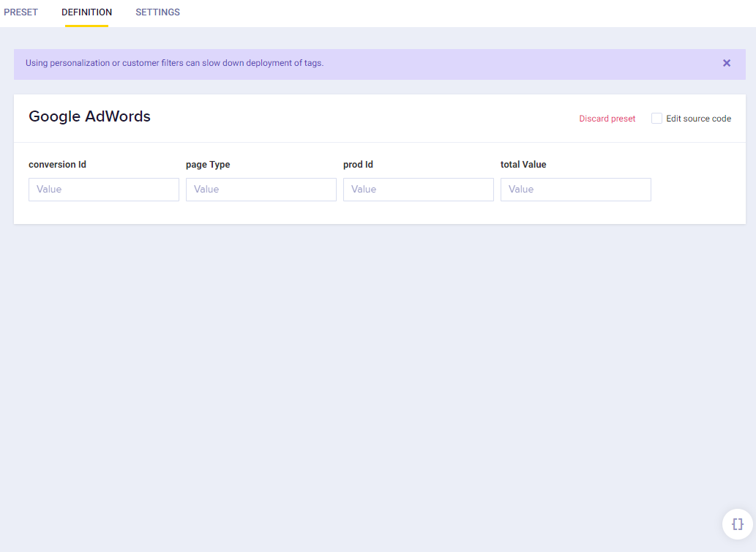The width and height of the screenshot is (756, 552).
Task: Switch to the PRESET tab
Action: [x=20, y=12]
